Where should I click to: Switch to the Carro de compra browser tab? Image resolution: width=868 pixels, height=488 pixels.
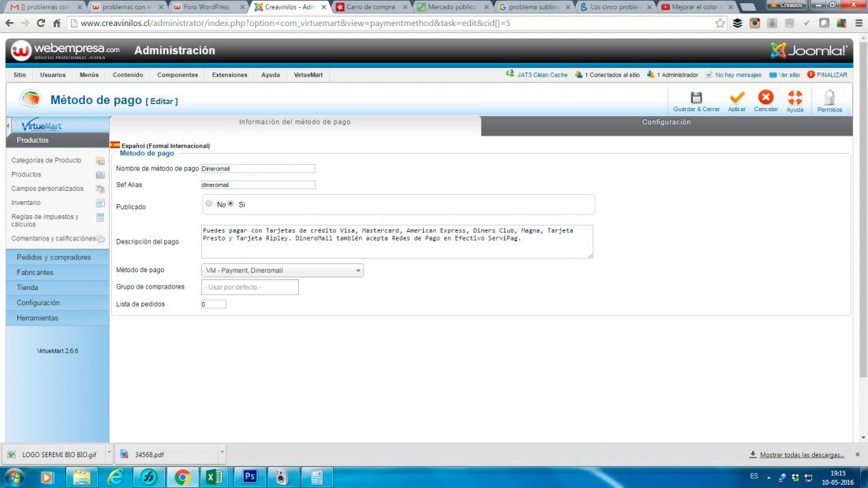click(370, 7)
